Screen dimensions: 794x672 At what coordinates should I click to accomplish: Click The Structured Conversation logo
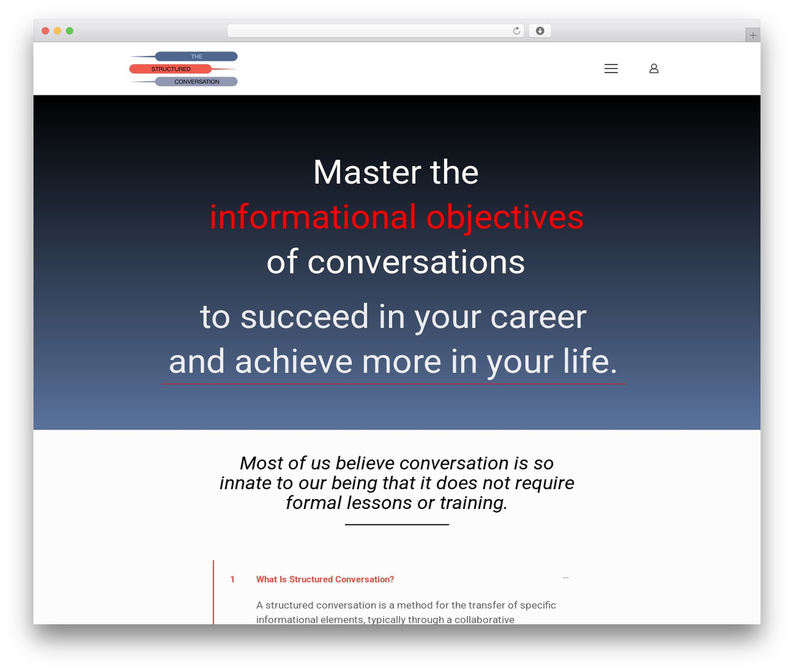(x=184, y=69)
